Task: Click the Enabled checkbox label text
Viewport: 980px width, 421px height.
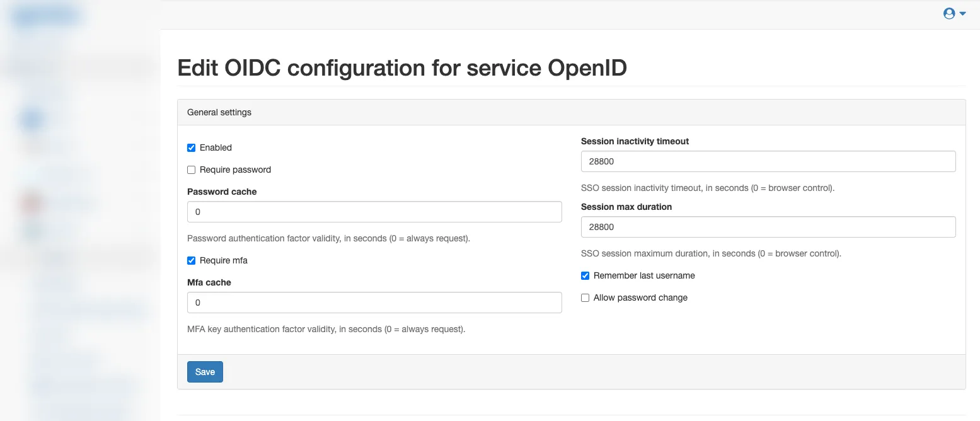Action: (216, 147)
